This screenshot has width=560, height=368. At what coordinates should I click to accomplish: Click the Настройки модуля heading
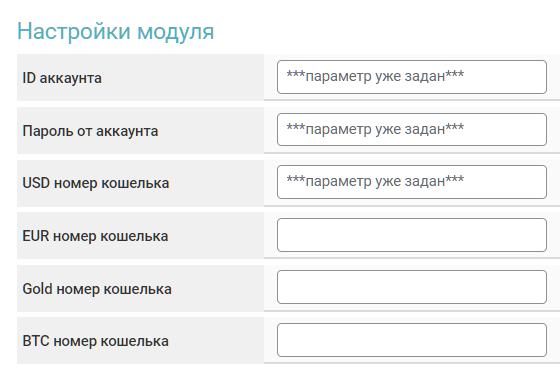click(116, 31)
